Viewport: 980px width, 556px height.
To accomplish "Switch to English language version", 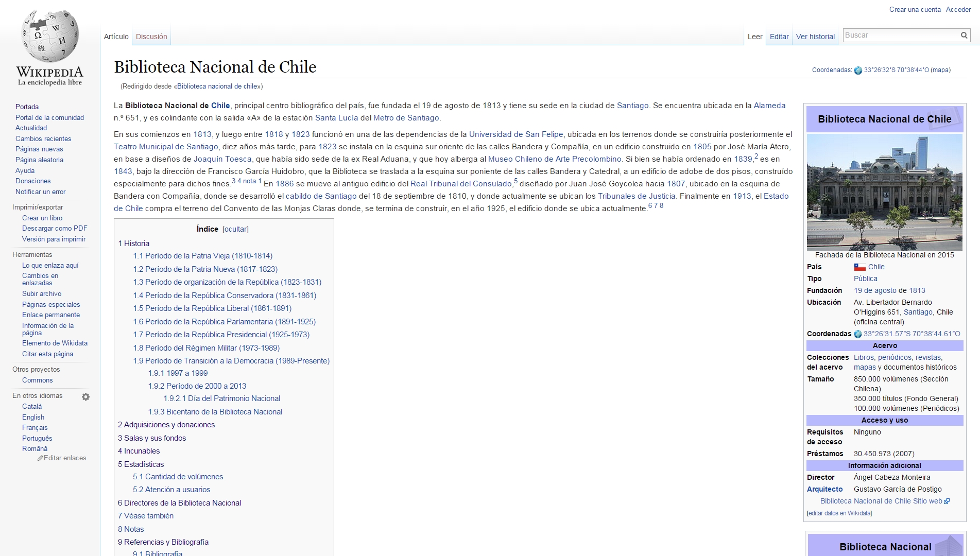I will tap(33, 417).
